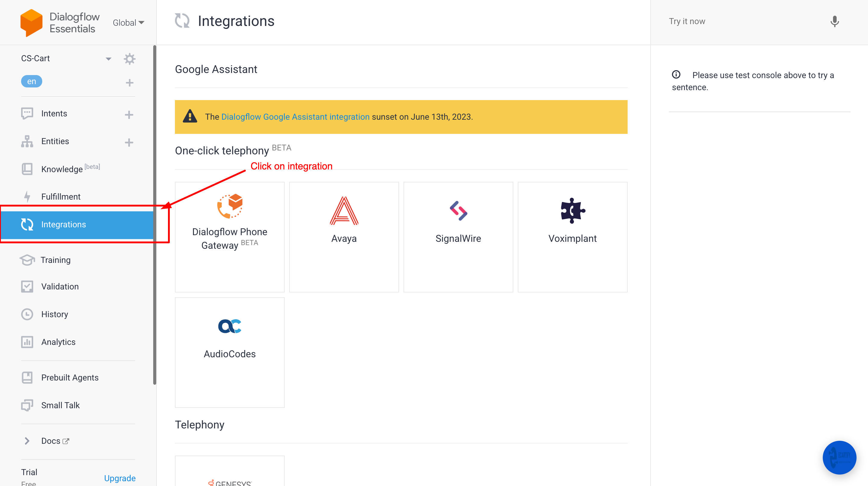This screenshot has width=868, height=486.
Task: Go to Fulfillment in the sidebar
Action: [61, 196]
